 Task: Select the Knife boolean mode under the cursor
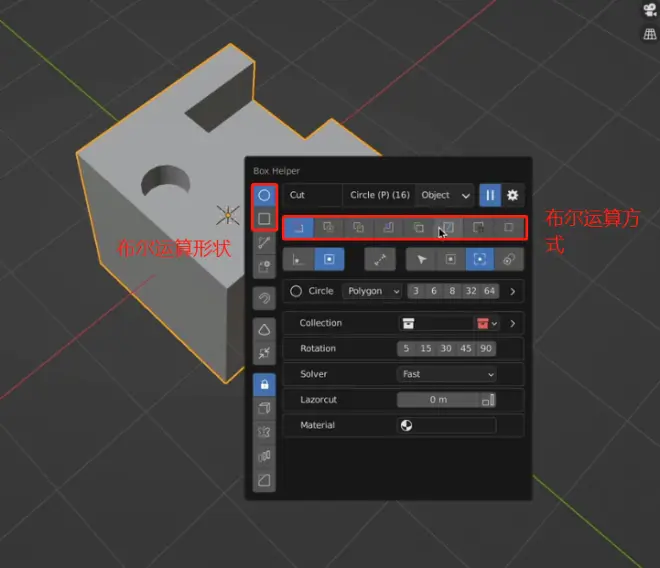point(448,228)
